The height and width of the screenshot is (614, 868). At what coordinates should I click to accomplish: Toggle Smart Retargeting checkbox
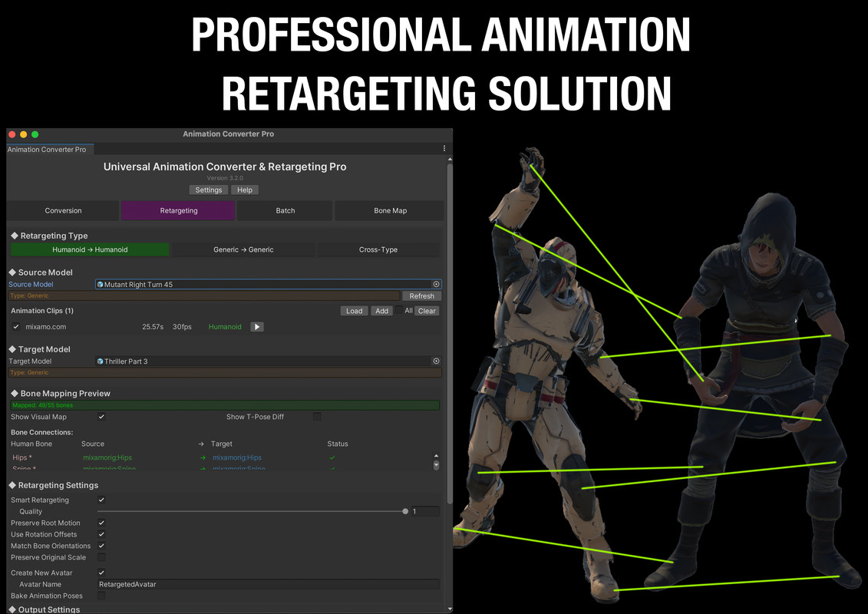click(x=101, y=500)
